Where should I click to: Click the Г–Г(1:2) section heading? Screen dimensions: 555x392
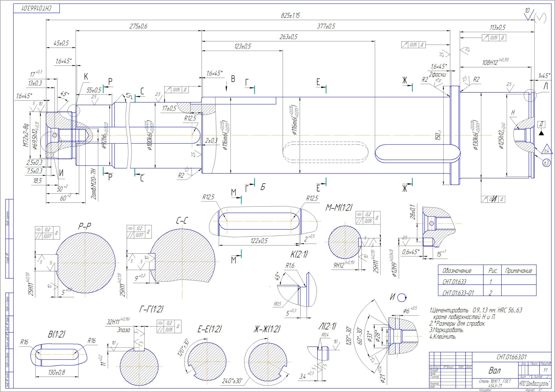[x=151, y=309]
